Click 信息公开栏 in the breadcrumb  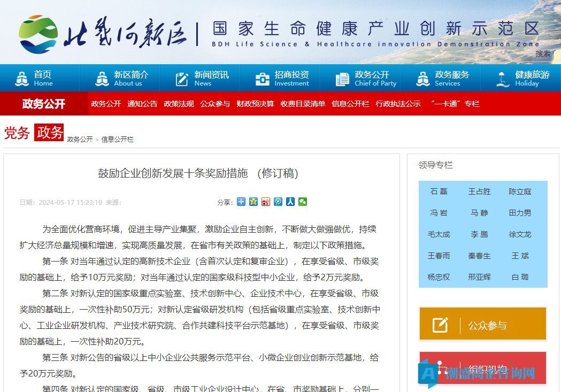(117, 140)
